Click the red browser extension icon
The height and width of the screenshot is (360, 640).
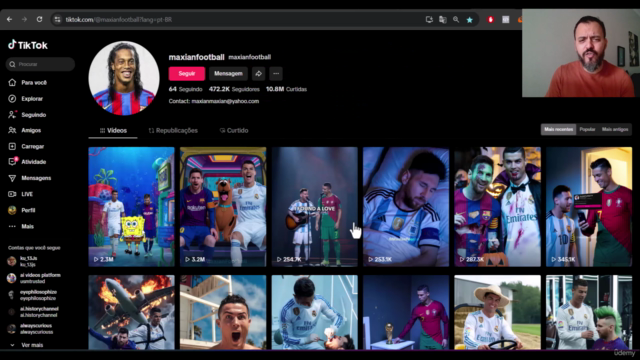(491, 19)
